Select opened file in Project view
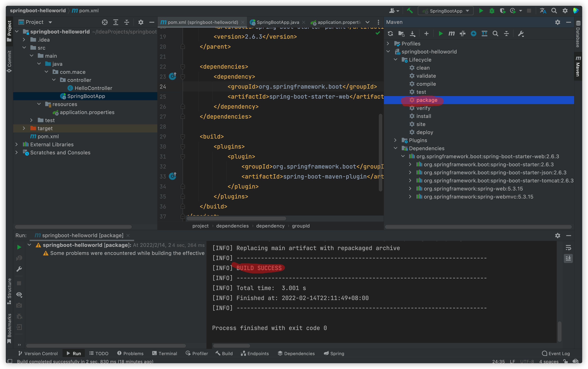The image size is (588, 369). click(x=105, y=22)
